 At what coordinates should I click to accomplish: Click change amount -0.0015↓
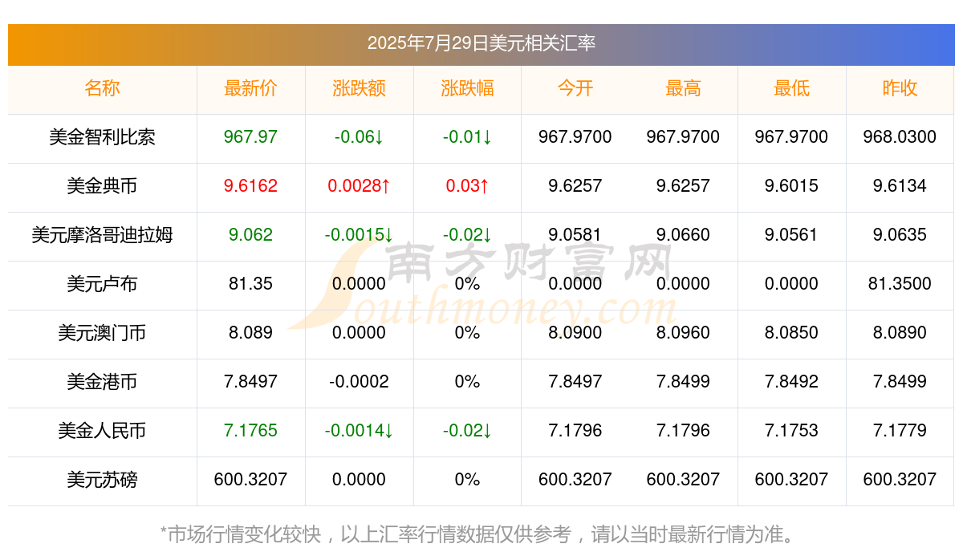pyautogui.click(x=359, y=235)
